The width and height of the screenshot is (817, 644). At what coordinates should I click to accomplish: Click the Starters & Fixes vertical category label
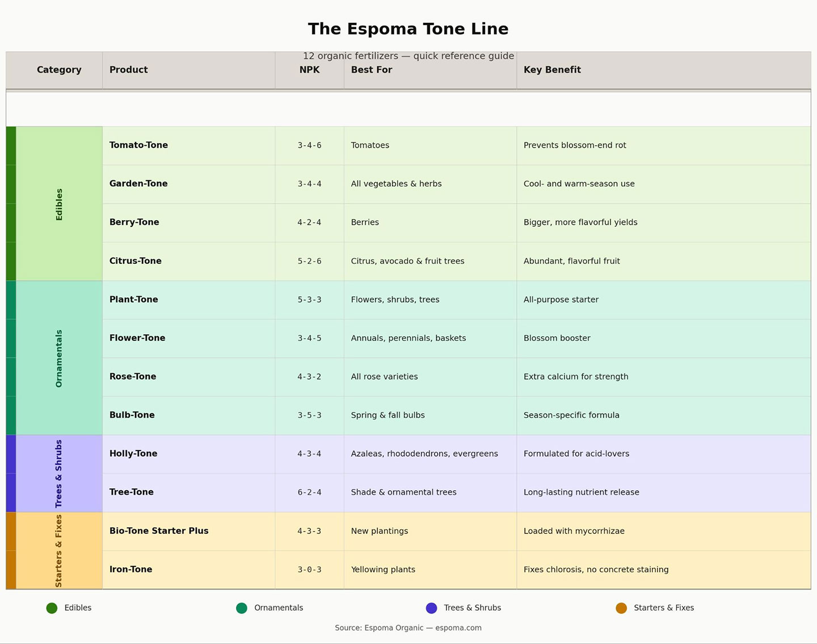point(59,551)
